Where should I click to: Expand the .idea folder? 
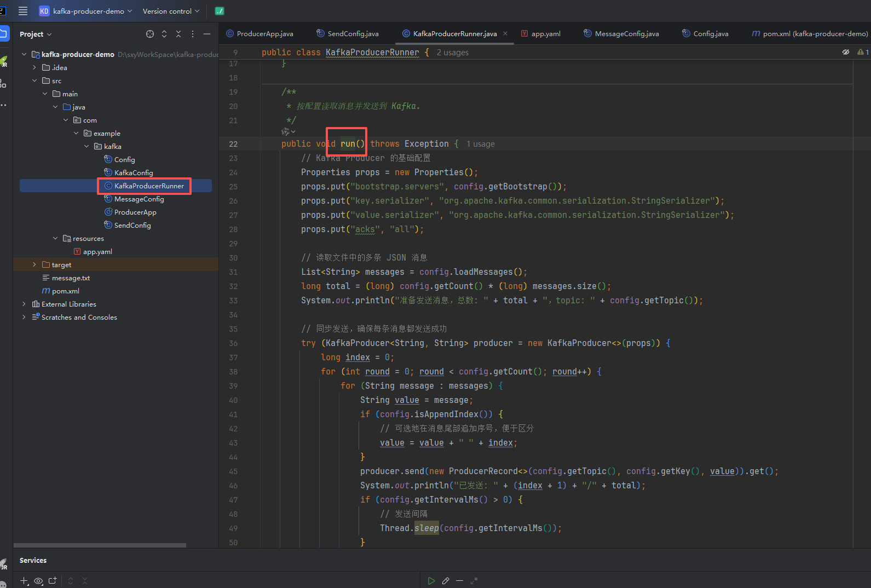tap(34, 67)
